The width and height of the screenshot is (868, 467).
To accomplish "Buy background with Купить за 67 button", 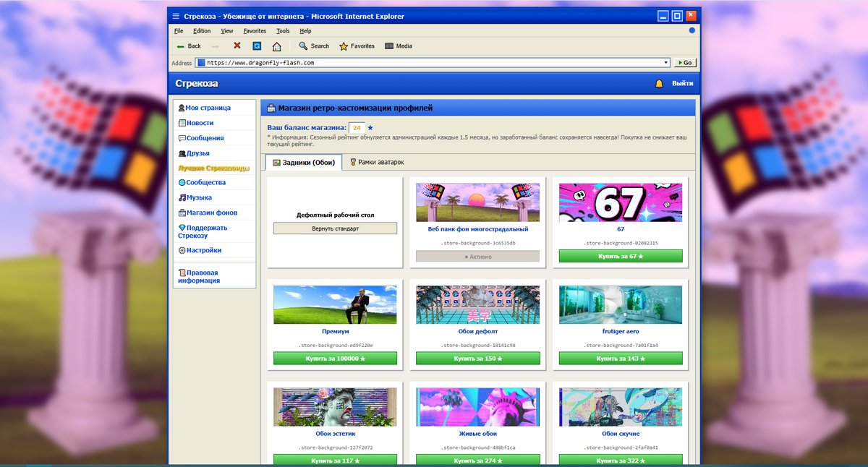I will point(621,256).
